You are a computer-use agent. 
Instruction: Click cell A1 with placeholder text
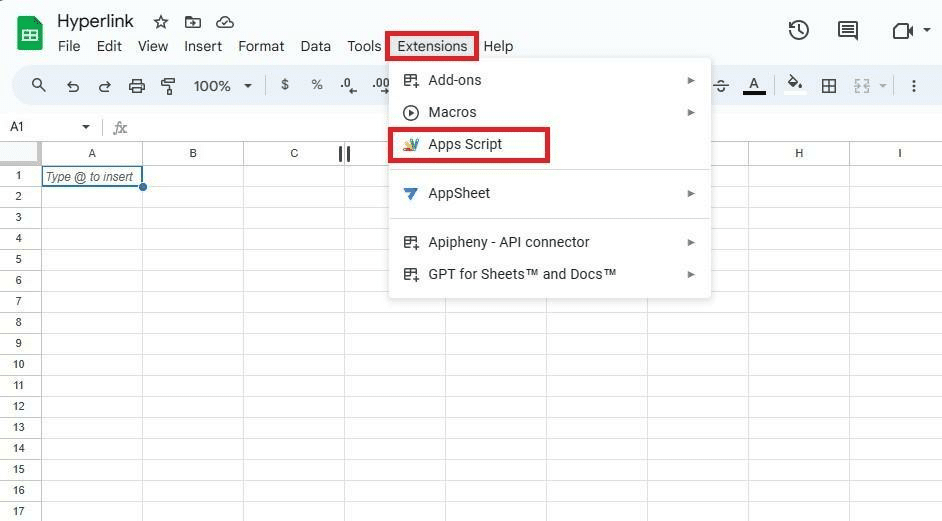pyautogui.click(x=92, y=176)
